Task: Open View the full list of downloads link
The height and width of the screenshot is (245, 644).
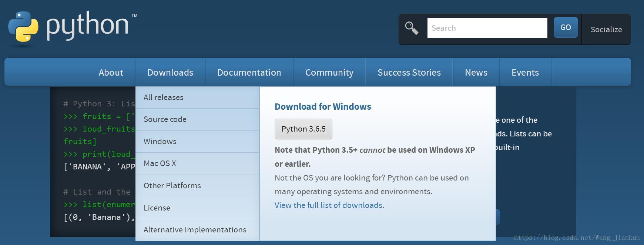Action: pyautogui.click(x=329, y=205)
